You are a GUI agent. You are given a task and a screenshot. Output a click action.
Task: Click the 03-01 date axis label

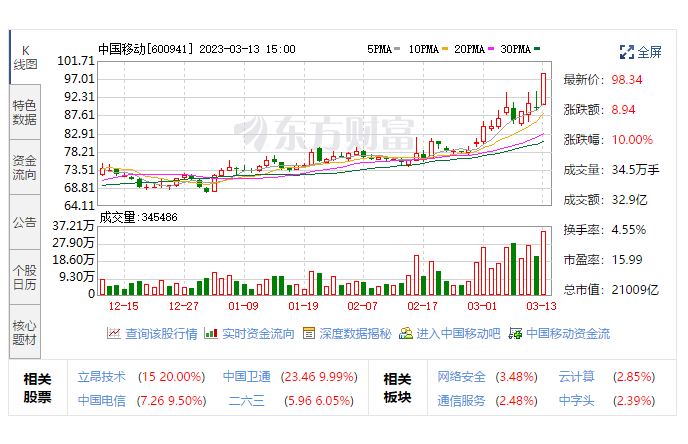482,306
